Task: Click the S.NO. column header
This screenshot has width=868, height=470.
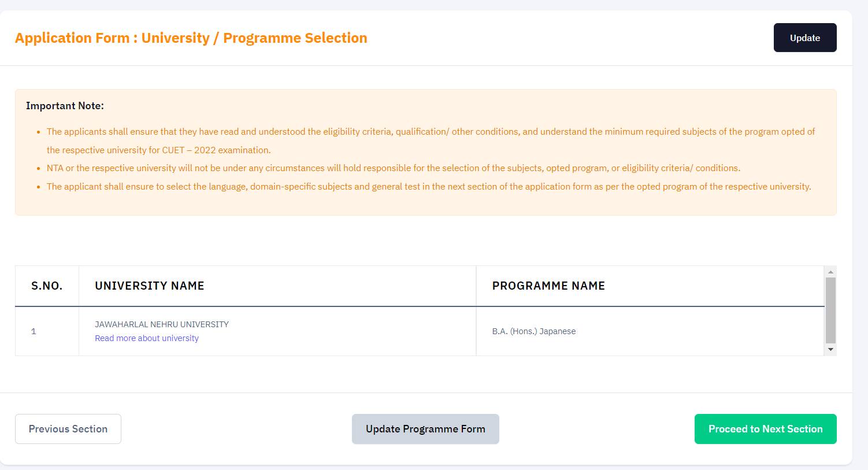Action: (x=47, y=286)
